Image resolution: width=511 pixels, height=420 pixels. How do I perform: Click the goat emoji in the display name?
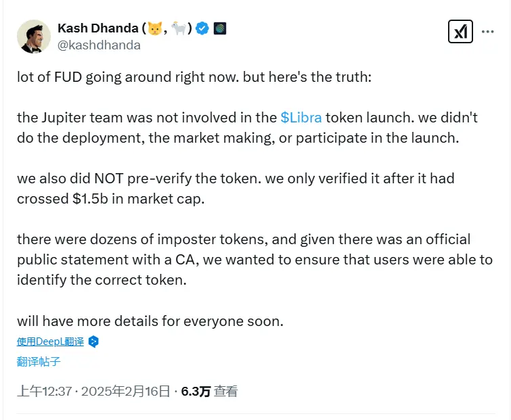[x=179, y=28]
